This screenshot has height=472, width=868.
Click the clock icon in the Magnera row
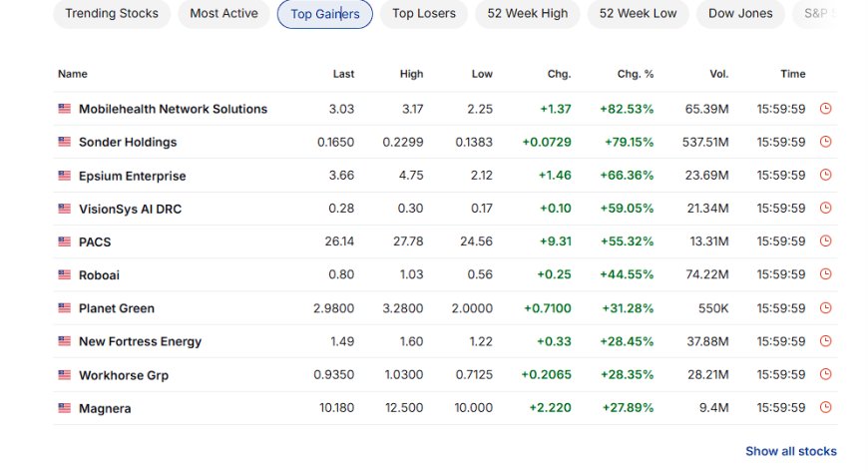825,408
